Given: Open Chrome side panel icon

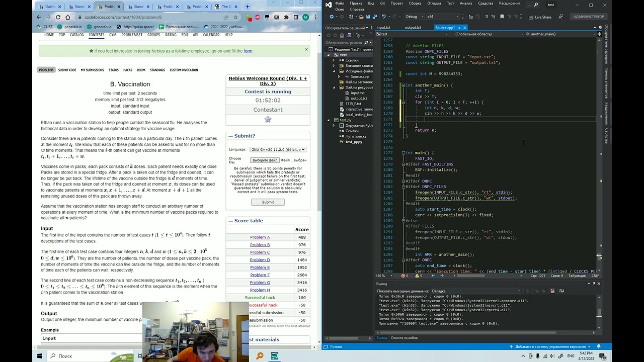Looking at the screenshot, I should click(x=296, y=17).
